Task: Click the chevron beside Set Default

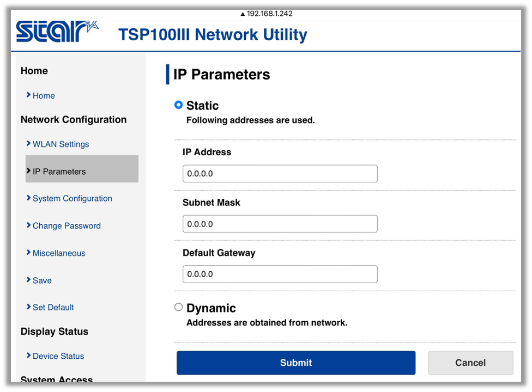Action: point(28,307)
